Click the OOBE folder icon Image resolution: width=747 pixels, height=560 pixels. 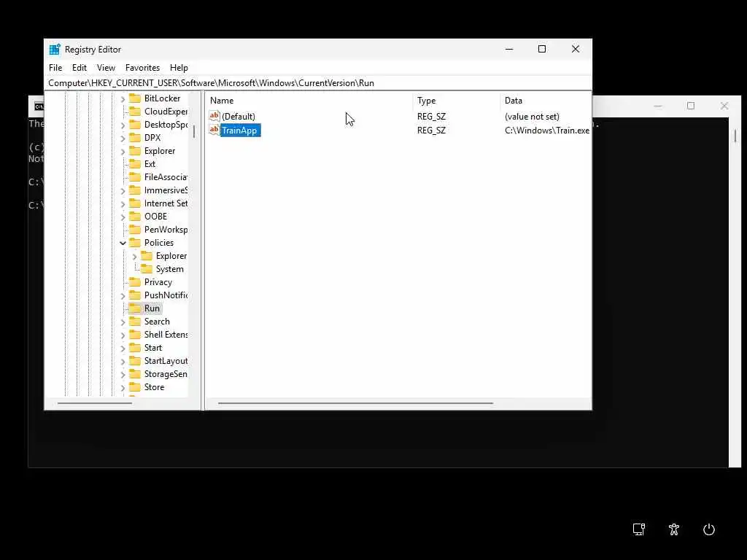(x=135, y=216)
